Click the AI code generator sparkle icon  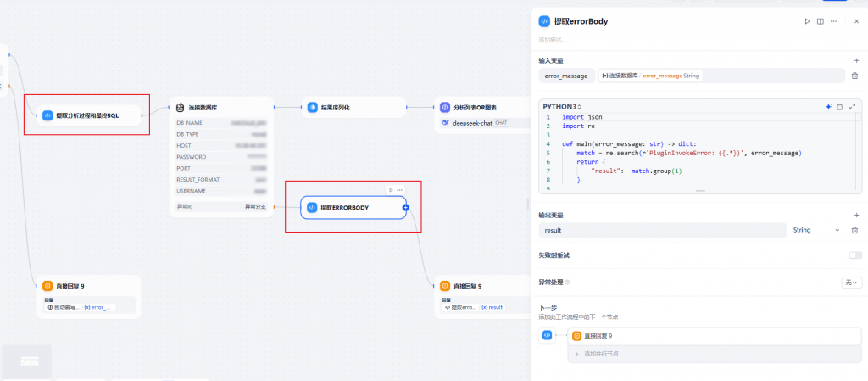828,106
